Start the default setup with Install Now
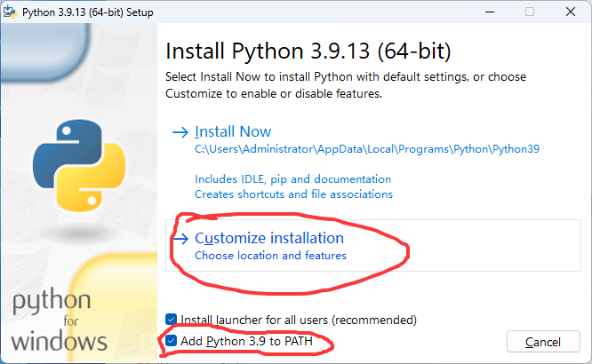Viewport: 592px width, 364px height. (x=233, y=132)
